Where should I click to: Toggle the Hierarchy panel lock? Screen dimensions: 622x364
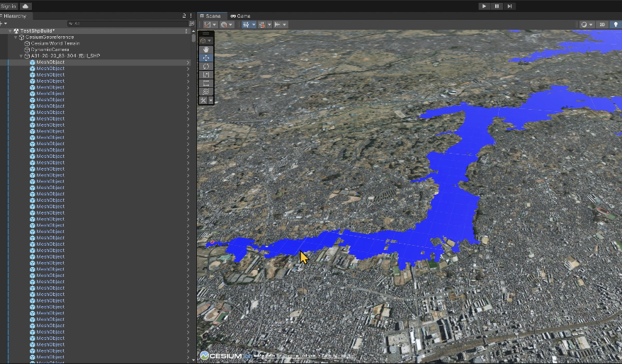point(185,15)
